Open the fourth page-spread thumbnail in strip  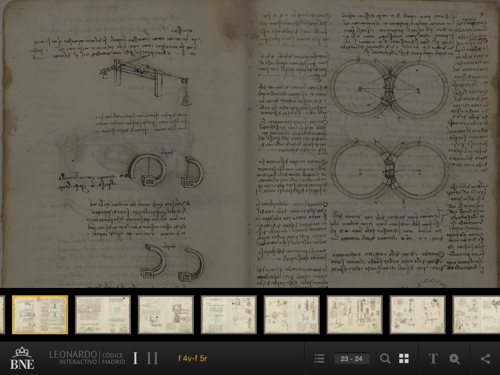[x=229, y=314]
